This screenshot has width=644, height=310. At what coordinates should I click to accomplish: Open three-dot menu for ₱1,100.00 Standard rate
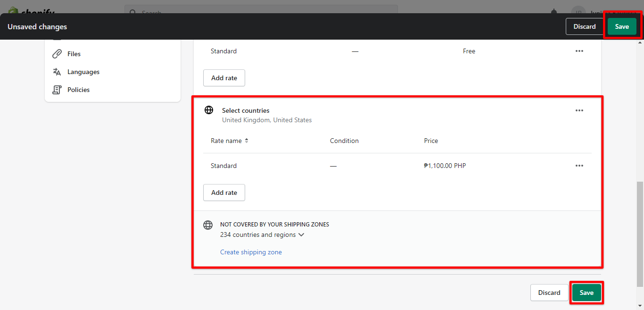(579, 166)
